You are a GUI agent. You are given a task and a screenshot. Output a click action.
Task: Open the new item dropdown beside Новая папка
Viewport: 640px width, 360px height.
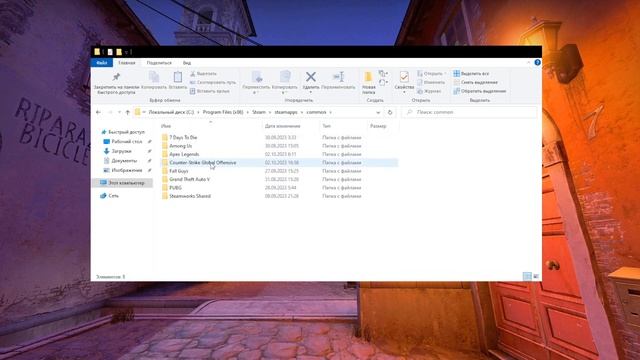point(383,73)
